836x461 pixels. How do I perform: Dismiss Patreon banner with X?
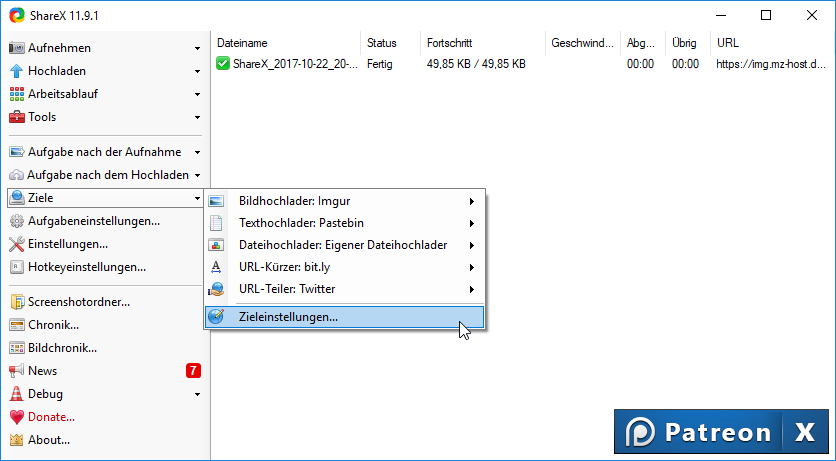[805, 431]
